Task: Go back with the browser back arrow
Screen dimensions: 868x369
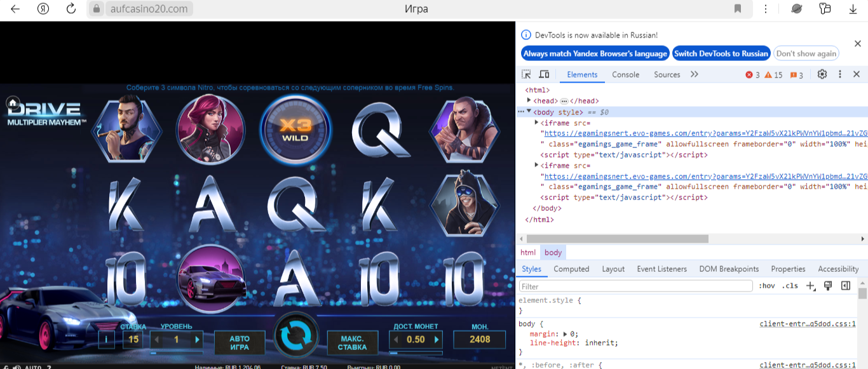Action: (15, 9)
